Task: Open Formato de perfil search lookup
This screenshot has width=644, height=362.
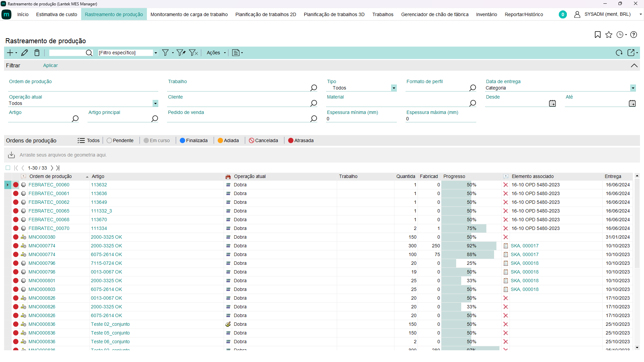Action: click(x=473, y=88)
